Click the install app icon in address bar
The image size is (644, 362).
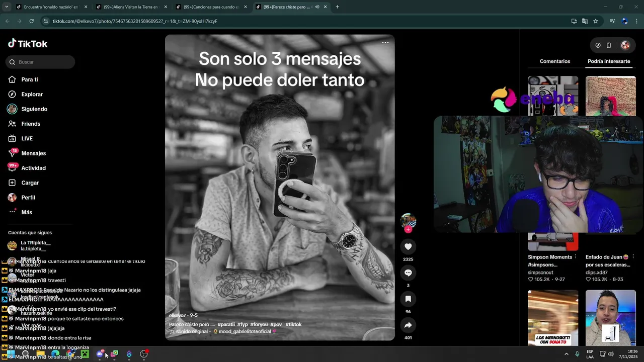point(574,21)
